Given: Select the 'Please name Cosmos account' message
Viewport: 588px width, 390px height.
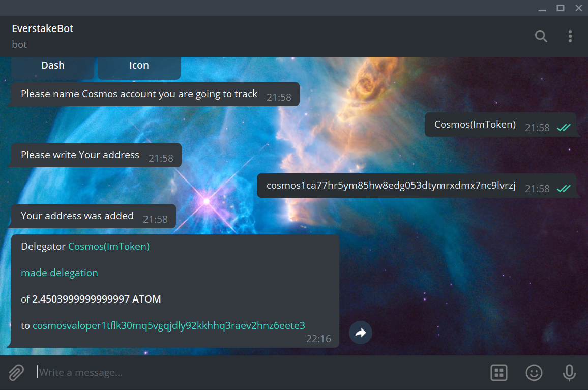Looking at the screenshot, I should point(155,94).
